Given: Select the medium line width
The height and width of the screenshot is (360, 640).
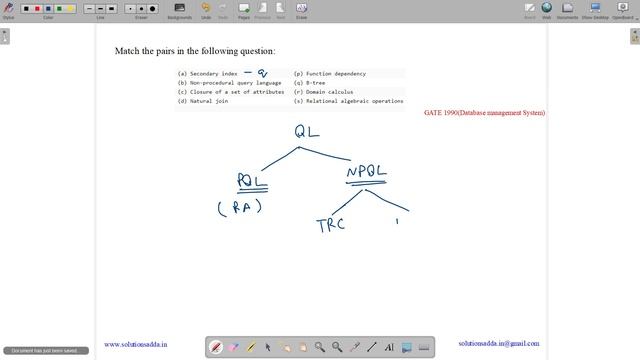Looking at the screenshot, I should (x=100, y=9).
